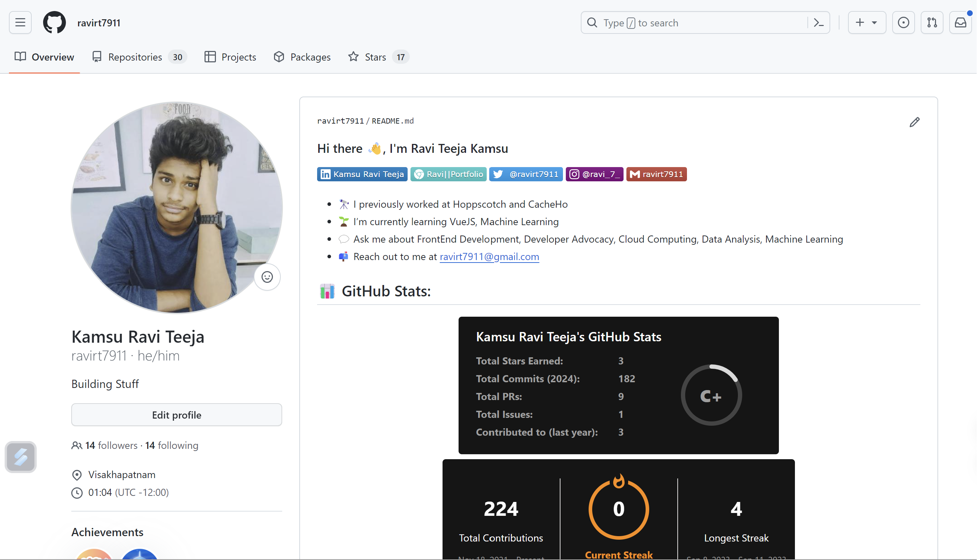Go to GitHub homepage via Octocat logo
Image resolution: width=977 pixels, height=560 pixels.
coord(54,23)
